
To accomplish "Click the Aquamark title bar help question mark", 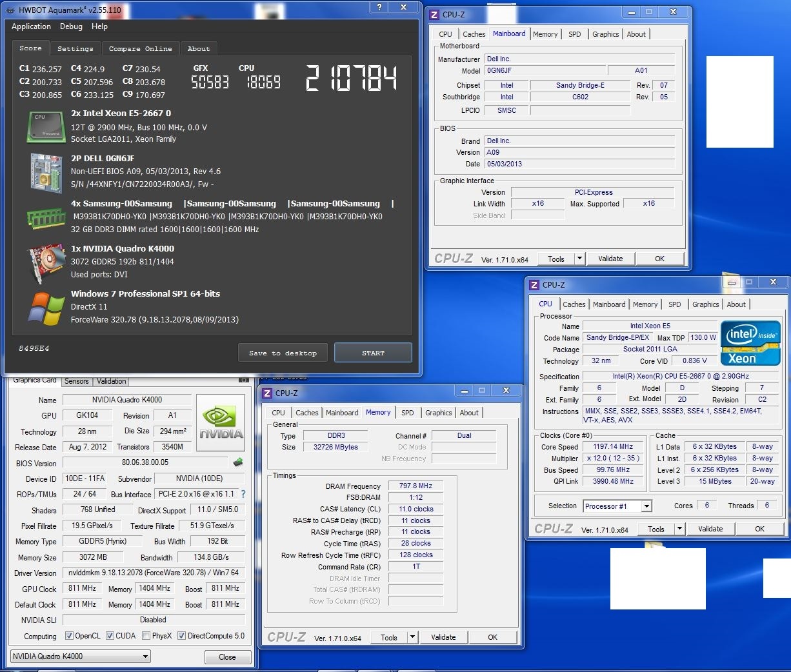I will (379, 7).
